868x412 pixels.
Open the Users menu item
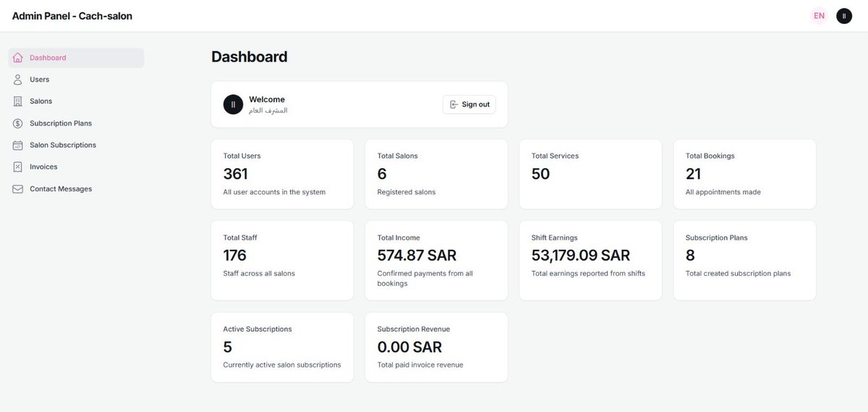pos(40,80)
